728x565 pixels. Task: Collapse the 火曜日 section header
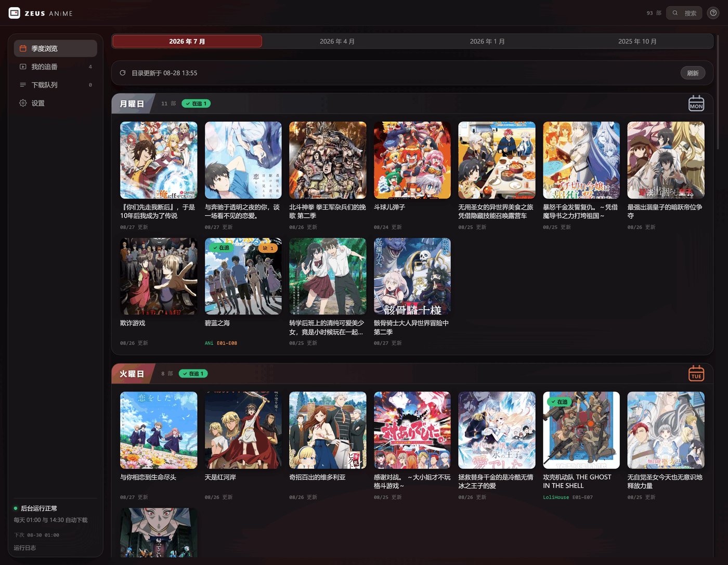click(x=412, y=374)
